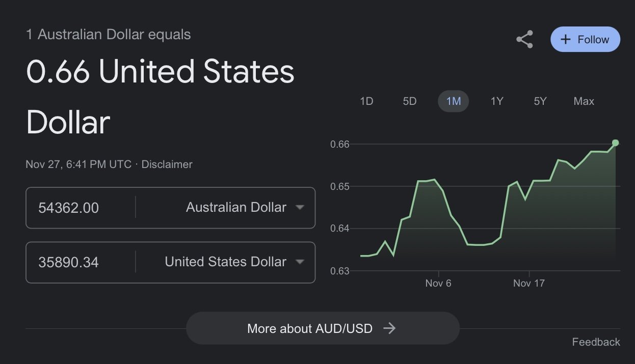Open the Australian Dollar currency dropdown arrow
The height and width of the screenshot is (364, 635).
[300, 207]
